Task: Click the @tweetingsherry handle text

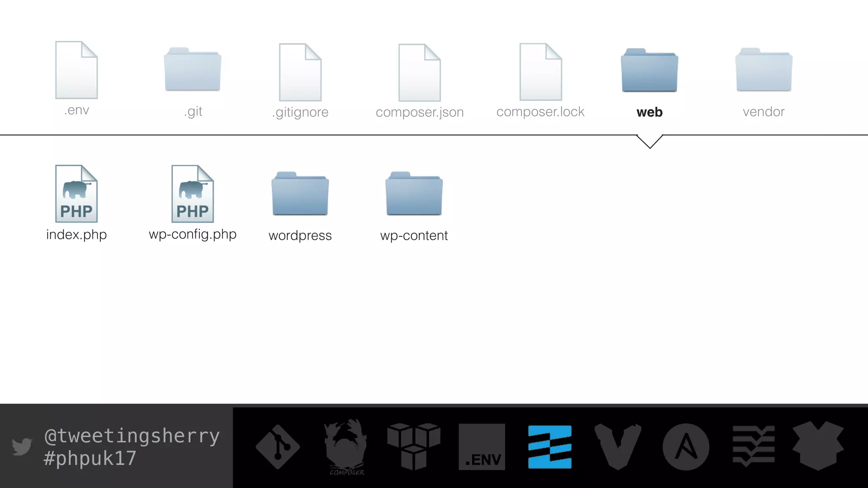Action: pyautogui.click(x=132, y=436)
